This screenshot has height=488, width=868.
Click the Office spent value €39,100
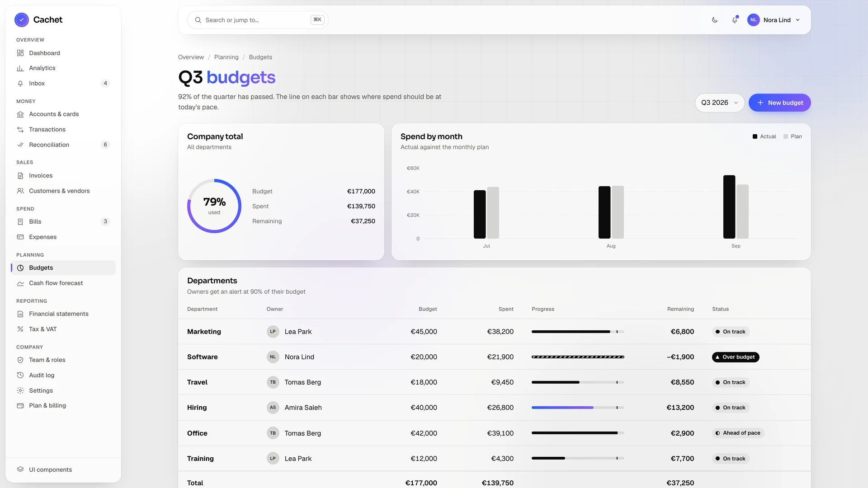point(500,433)
